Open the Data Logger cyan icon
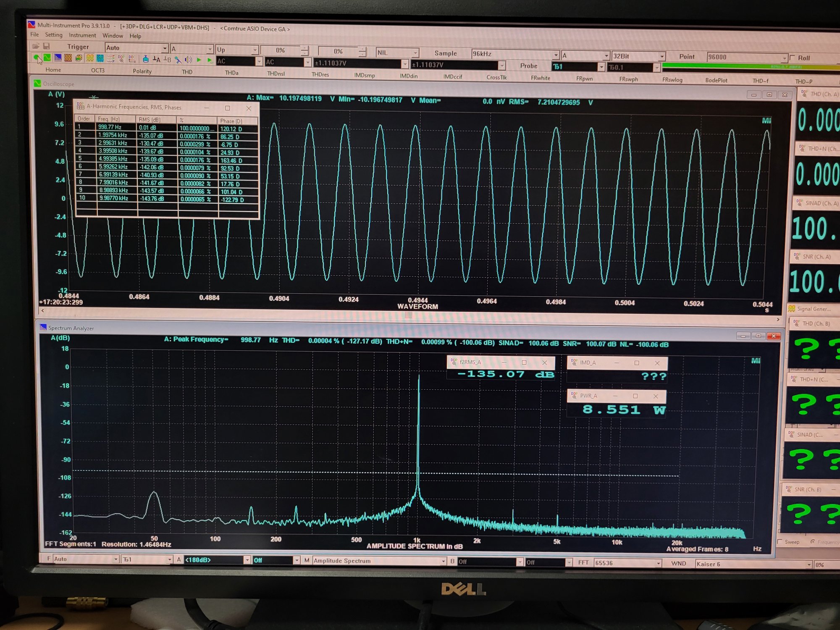840x630 pixels. (x=100, y=58)
